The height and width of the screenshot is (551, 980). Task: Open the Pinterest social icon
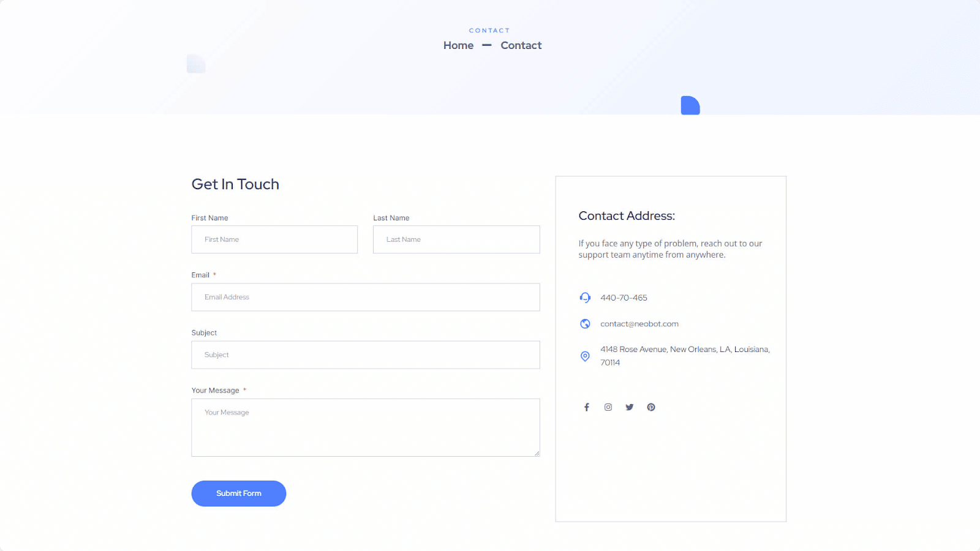pyautogui.click(x=651, y=407)
